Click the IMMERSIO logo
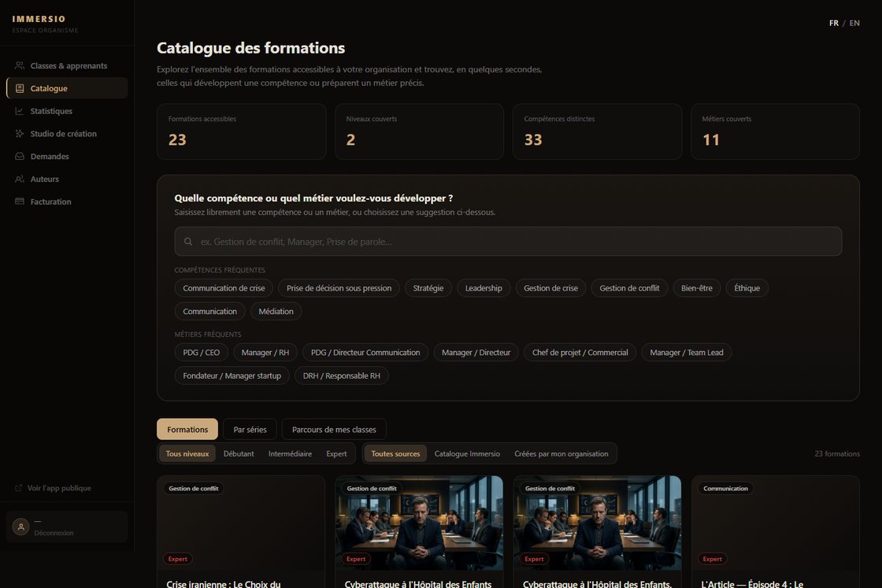 (x=39, y=19)
